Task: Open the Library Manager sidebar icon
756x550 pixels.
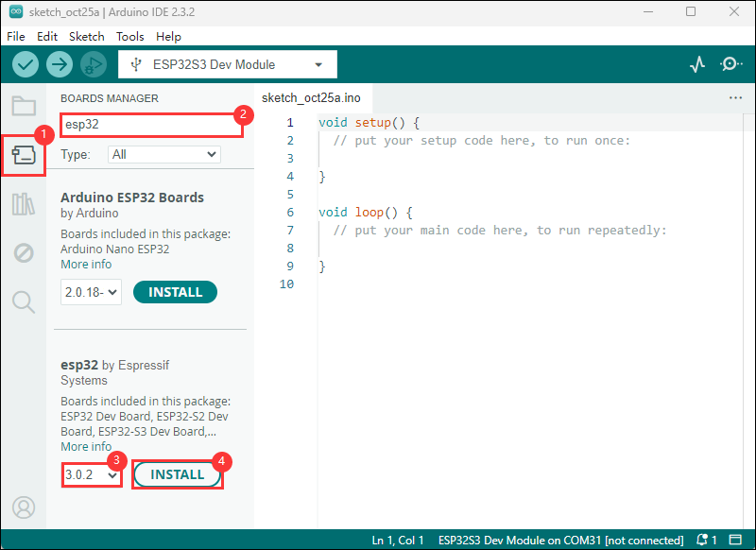Action: point(24,204)
